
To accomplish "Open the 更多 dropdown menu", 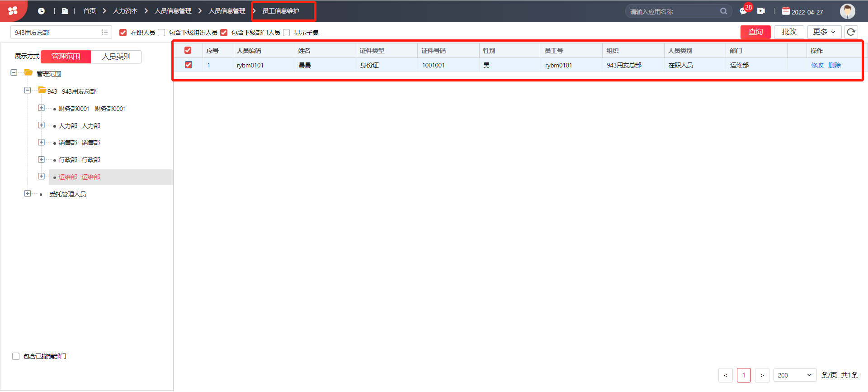I will coord(824,32).
